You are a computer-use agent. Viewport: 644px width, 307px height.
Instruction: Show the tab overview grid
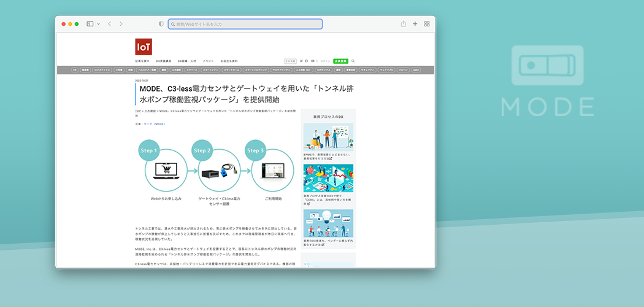(427, 24)
